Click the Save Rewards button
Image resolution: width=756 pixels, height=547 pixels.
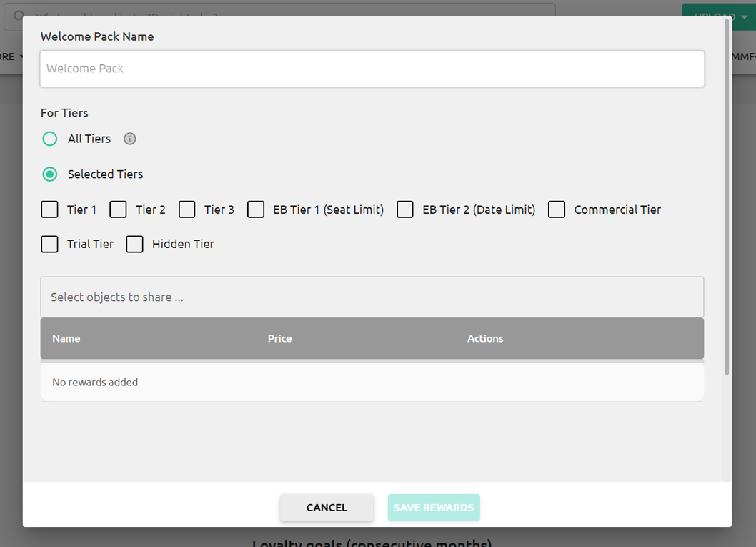coord(434,508)
